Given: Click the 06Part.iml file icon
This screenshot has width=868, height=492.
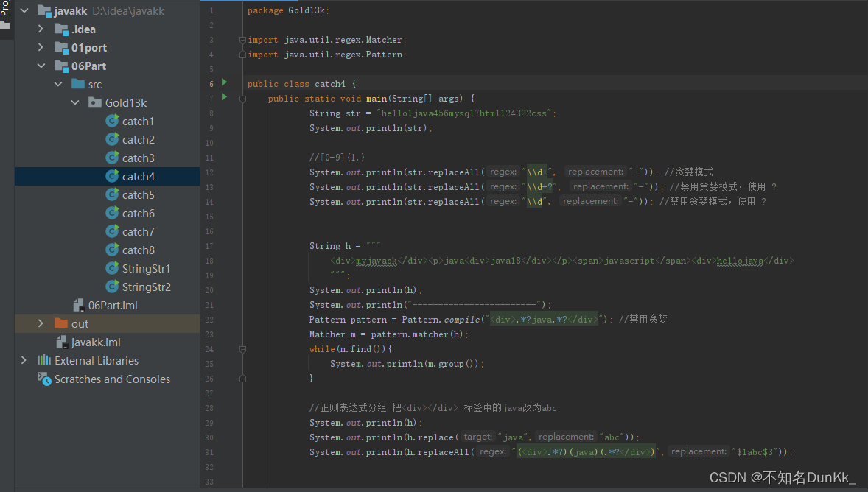Looking at the screenshot, I should pyautogui.click(x=79, y=305).
